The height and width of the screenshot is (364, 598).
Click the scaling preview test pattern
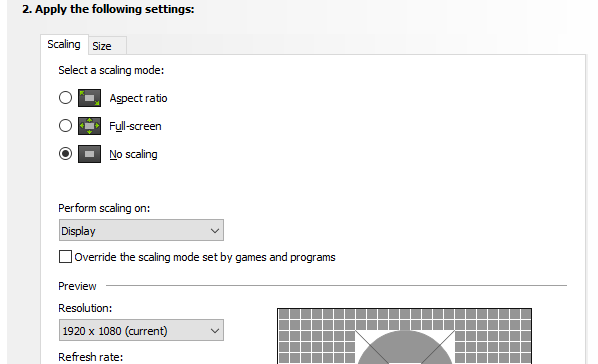[404, 336]
